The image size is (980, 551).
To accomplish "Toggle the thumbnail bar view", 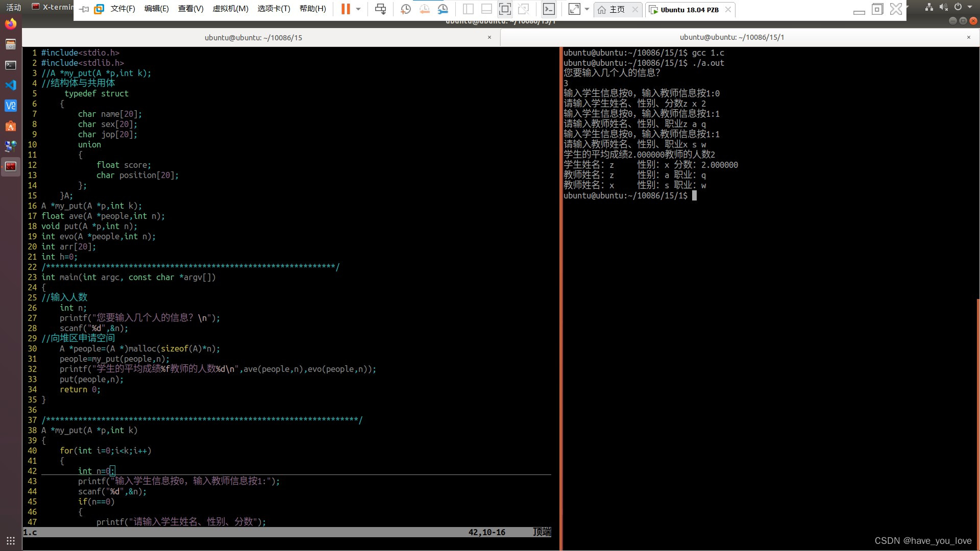I will tap(486, 9).
